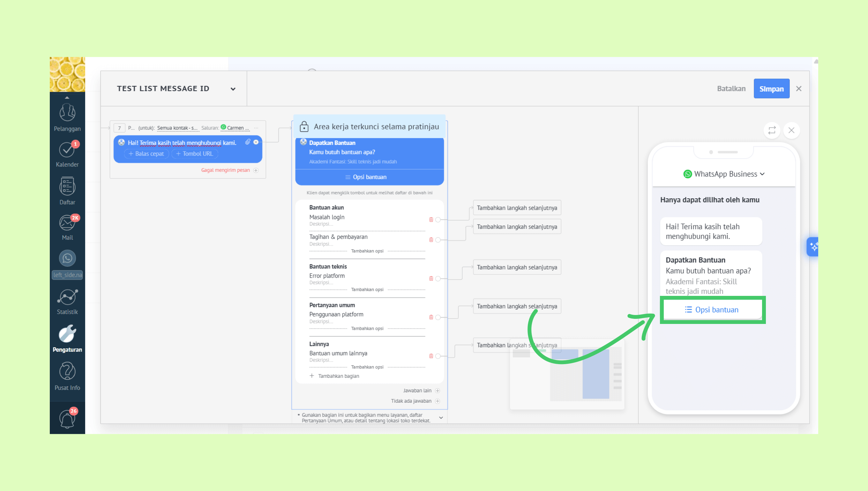
Task: Click the Masalah login connector circle
Action: (x=438, y=220)
